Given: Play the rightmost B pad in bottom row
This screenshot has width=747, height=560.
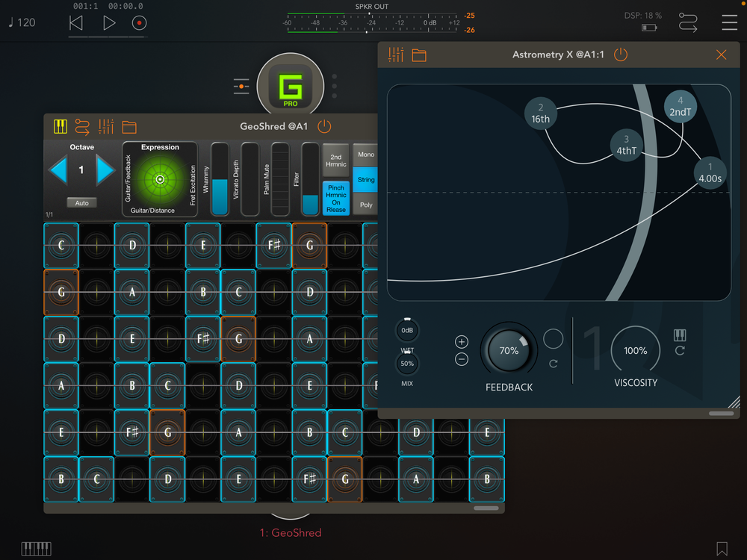Looking at the screenshot, I should click(487, 479).
